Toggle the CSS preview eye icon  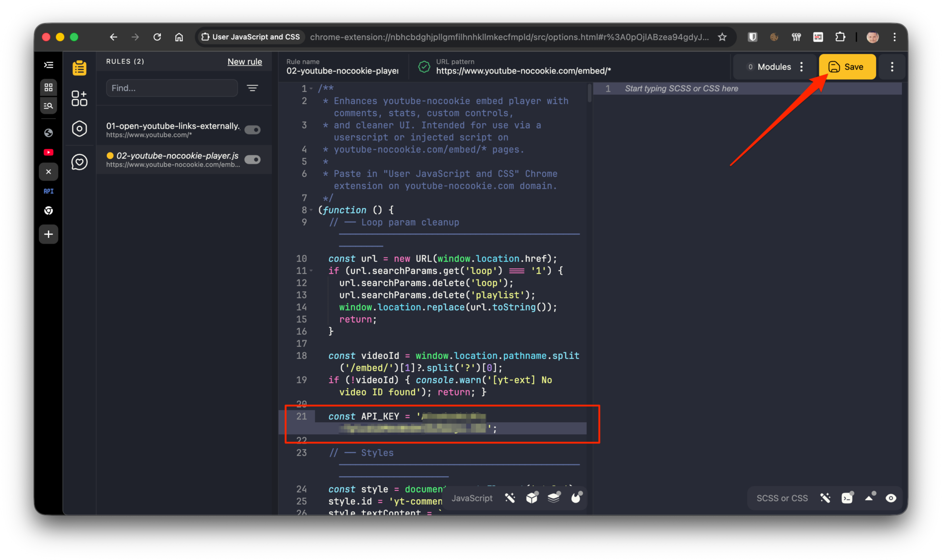891,498
